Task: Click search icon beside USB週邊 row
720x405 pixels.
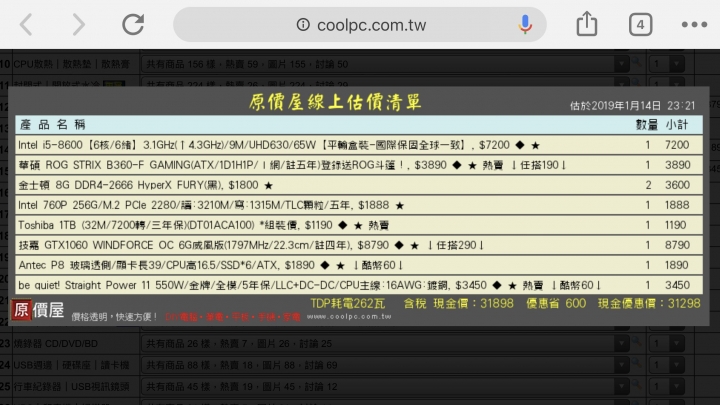Action: point(637,363)
